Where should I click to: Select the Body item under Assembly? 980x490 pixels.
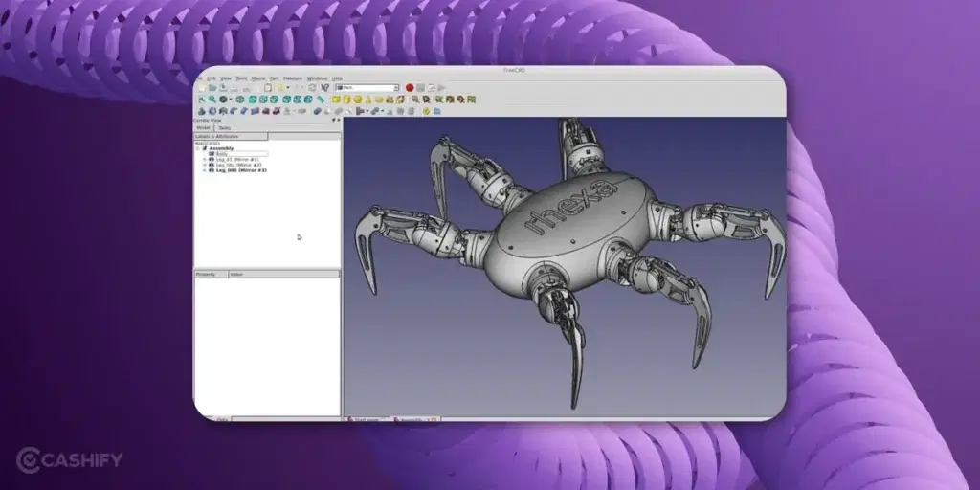(x=222, y=154)
